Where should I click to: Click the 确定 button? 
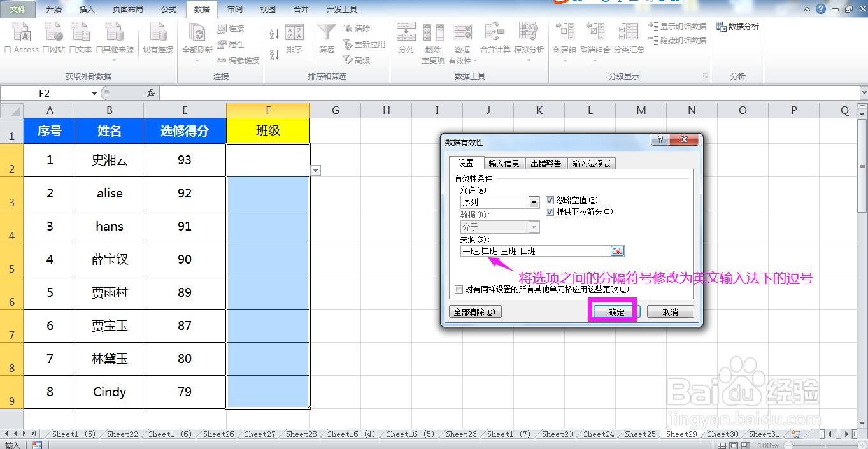tap(616, 312)
